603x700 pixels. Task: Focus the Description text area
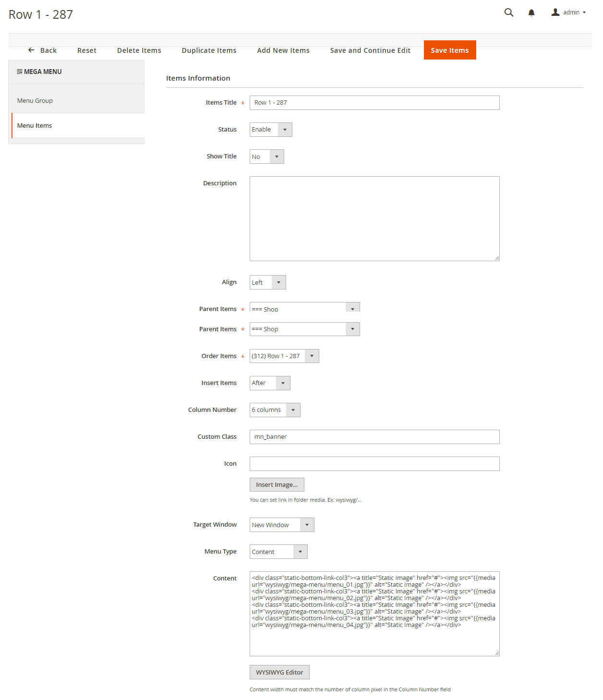374,218
